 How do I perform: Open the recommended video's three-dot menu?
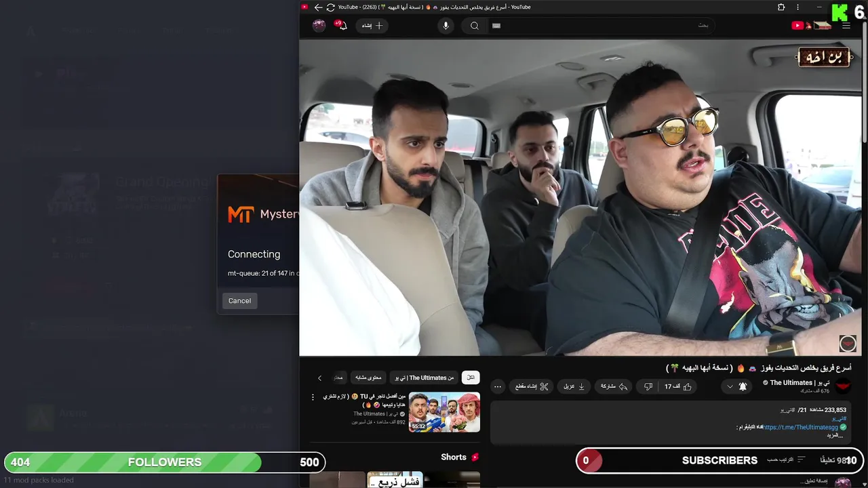tap(313, 397)
